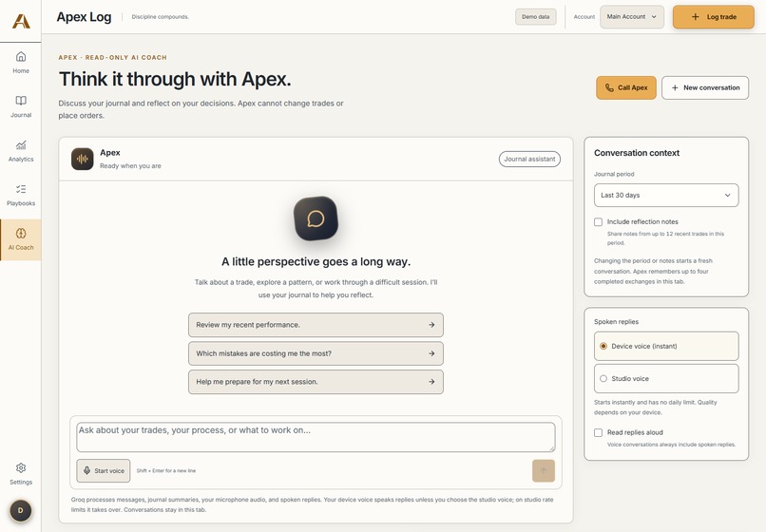Enable Include reflection notes checkbox

click(598, 221)
